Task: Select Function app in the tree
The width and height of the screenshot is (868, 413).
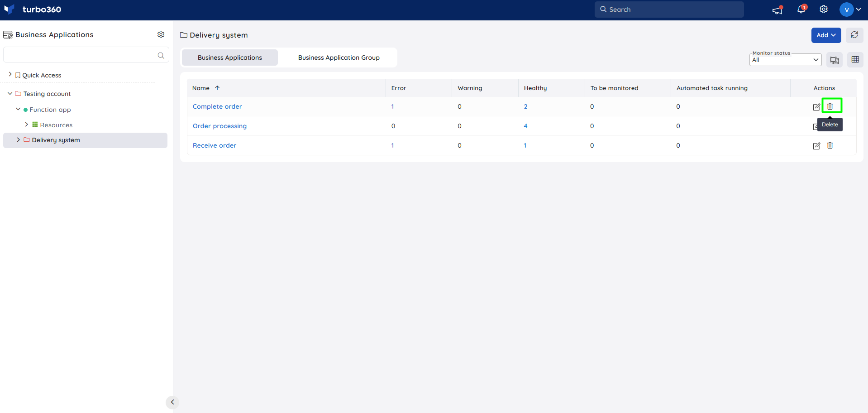Action: [50, 110]
